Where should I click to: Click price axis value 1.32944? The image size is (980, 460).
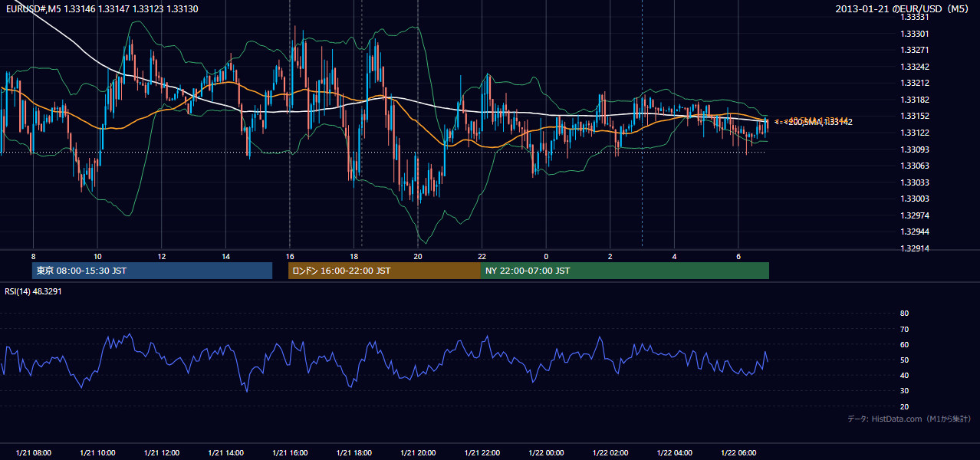tap(915, 232)
